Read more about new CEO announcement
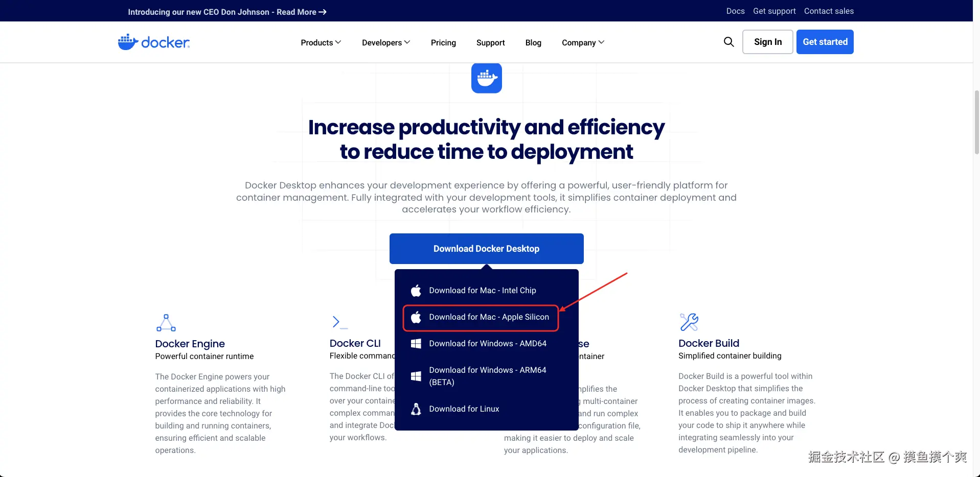The width and height of the screenshot is (980, 477). pyautogui.click(x=227, y=12)
